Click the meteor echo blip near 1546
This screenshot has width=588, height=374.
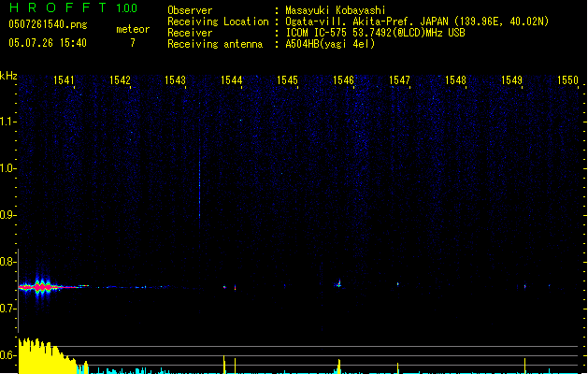tap(339, 283)
